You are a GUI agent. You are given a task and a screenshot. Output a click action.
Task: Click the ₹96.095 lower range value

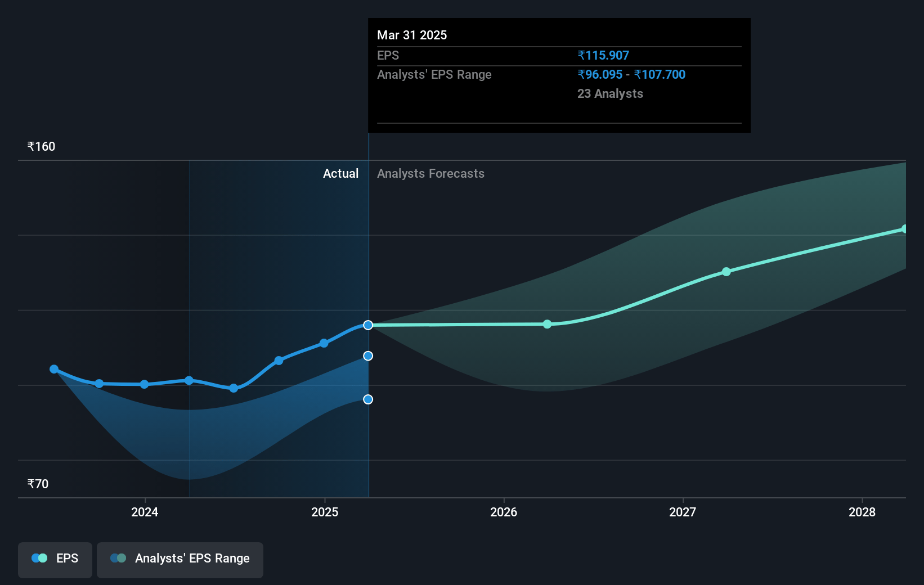pyautogui.click(x=600, y=74)
